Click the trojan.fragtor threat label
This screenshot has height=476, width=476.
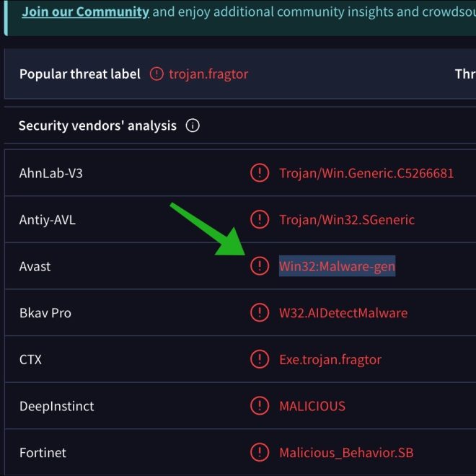208,74
